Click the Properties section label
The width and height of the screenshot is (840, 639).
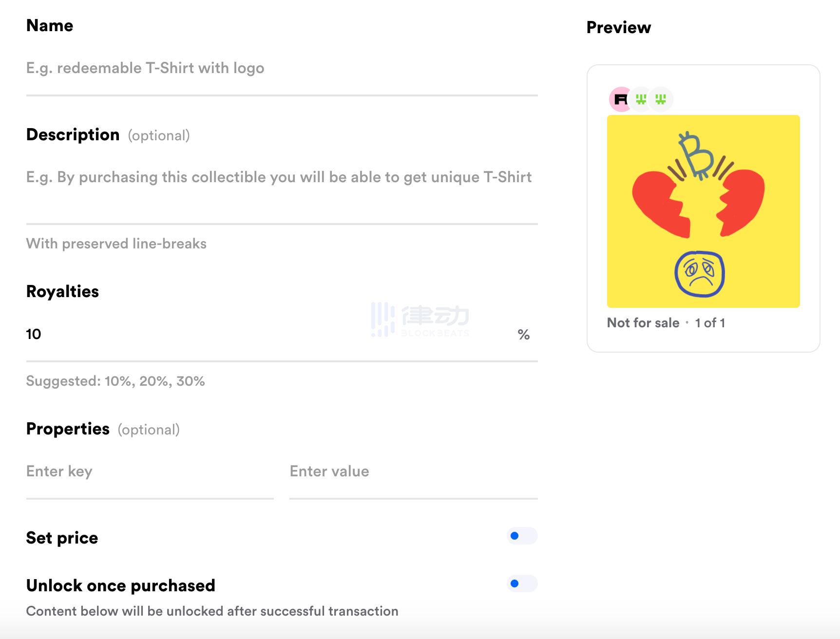(x=68, y=429)
